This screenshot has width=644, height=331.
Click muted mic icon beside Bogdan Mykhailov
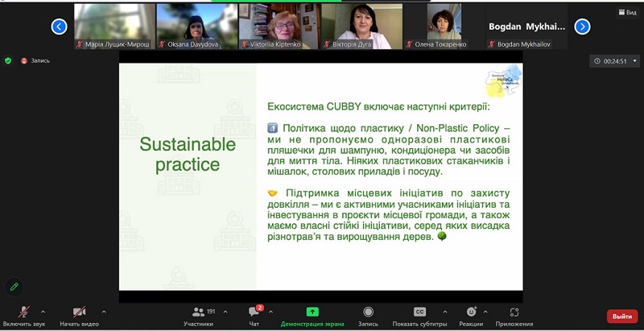click(x=492, y=44)
